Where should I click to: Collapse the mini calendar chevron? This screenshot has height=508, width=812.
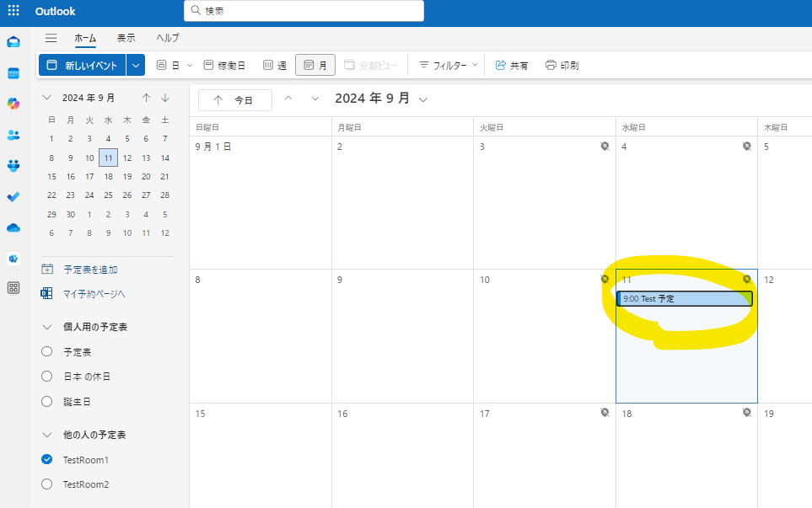(46, 98)
